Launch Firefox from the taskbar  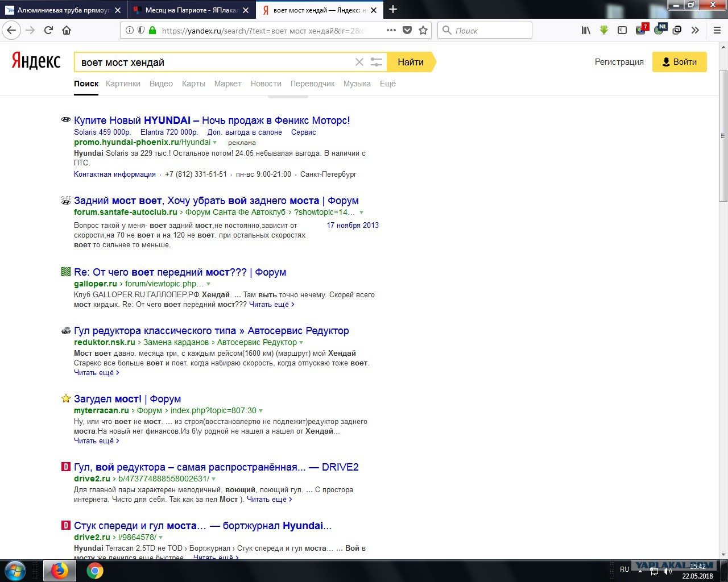click(59, 571)
